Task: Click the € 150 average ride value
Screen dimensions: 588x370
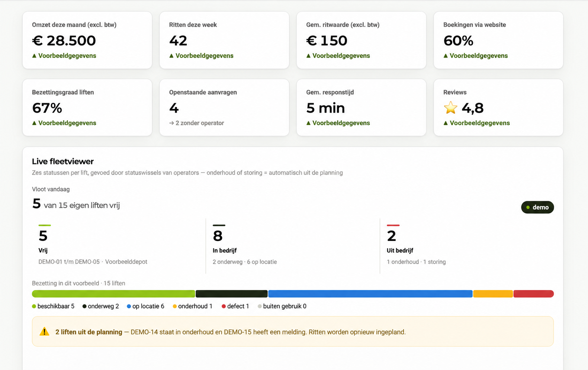Action: click(x=327, y=41)
